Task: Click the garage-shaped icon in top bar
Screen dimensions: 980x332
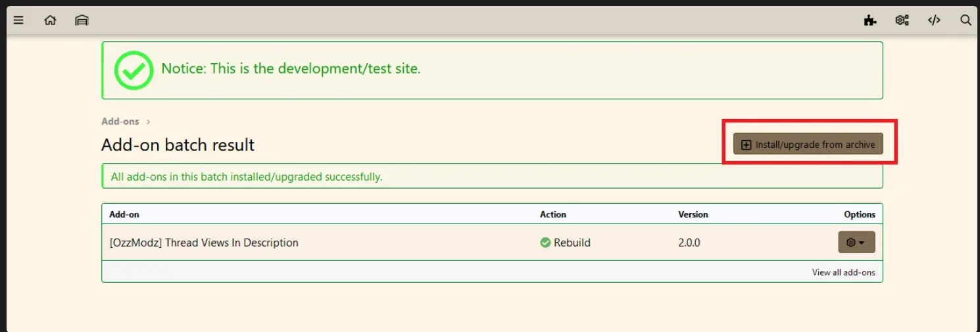Action: [x=82, y=20]
